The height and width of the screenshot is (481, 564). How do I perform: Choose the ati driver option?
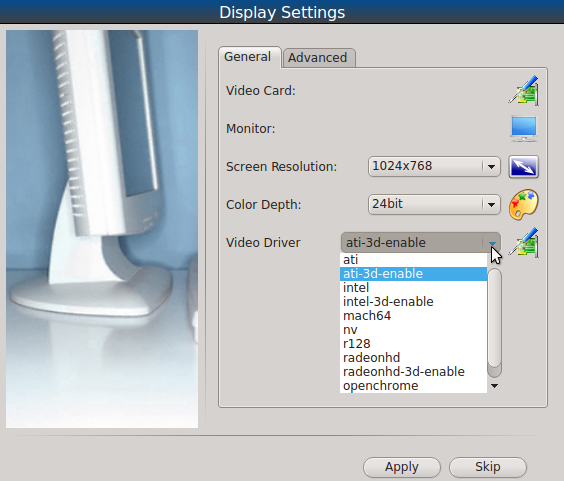click(x=413, y=260)
